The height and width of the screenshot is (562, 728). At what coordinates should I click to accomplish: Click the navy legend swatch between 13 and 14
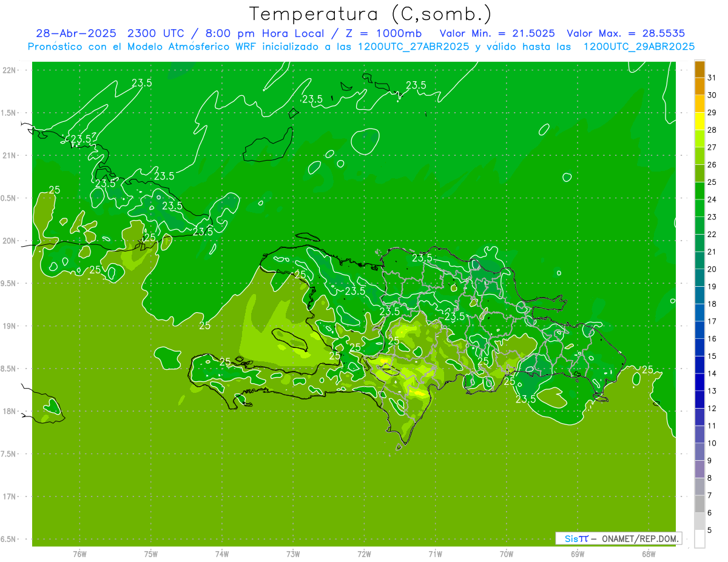[699, 382]
